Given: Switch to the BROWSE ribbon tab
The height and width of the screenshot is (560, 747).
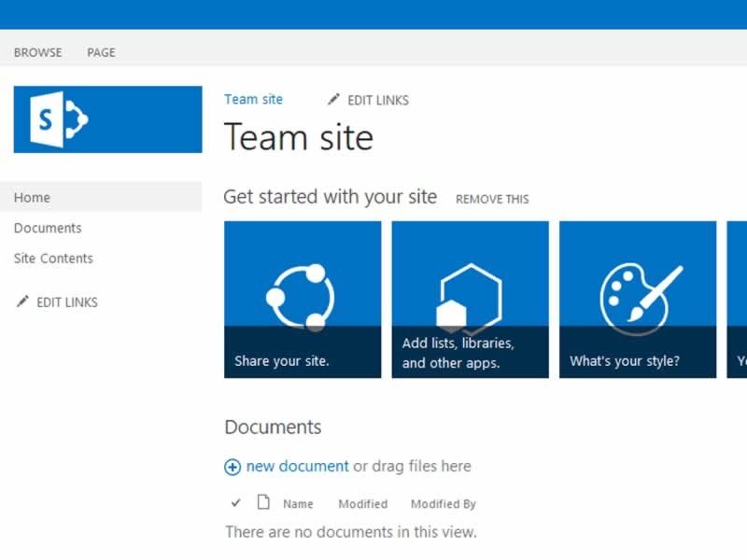Looking at the screenshot, I should [37, 52].
